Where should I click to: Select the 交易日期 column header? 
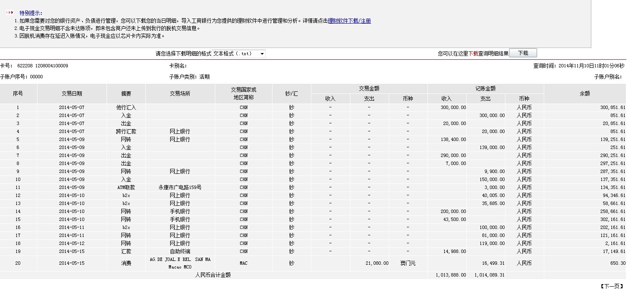[72, 94]
